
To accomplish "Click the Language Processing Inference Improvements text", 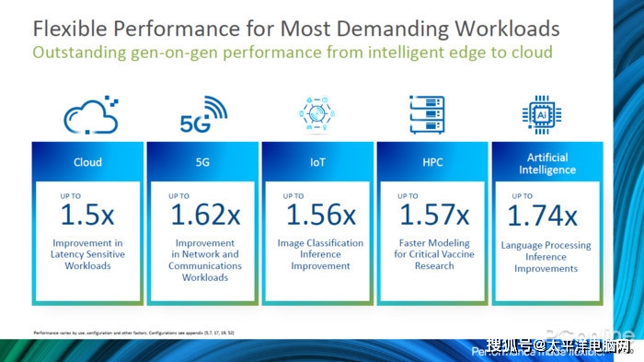I will [546, 257].
